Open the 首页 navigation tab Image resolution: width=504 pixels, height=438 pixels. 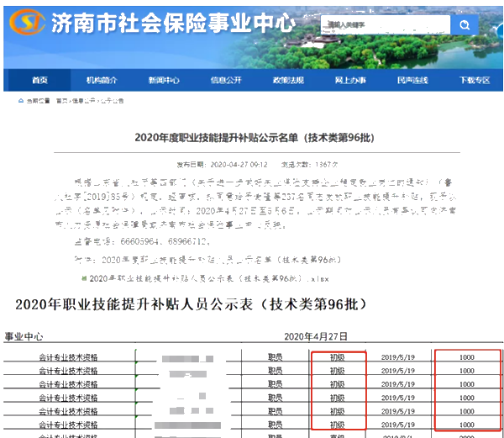pos(39,80)
